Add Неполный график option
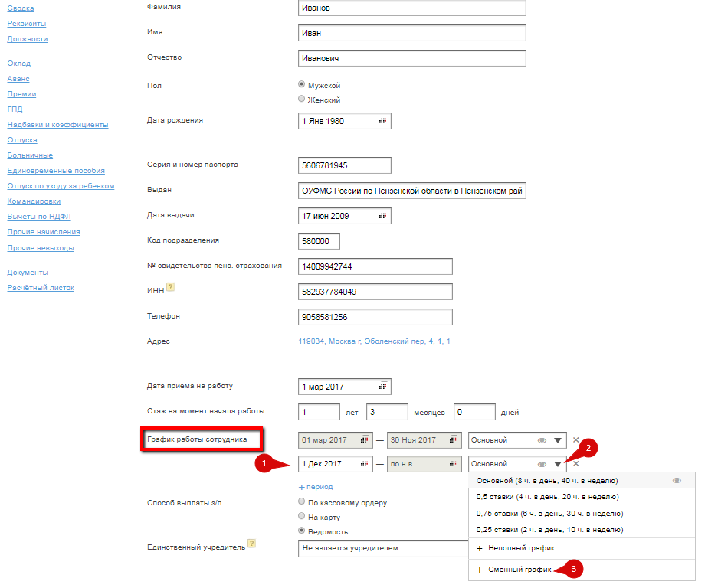 click(582, 548)
